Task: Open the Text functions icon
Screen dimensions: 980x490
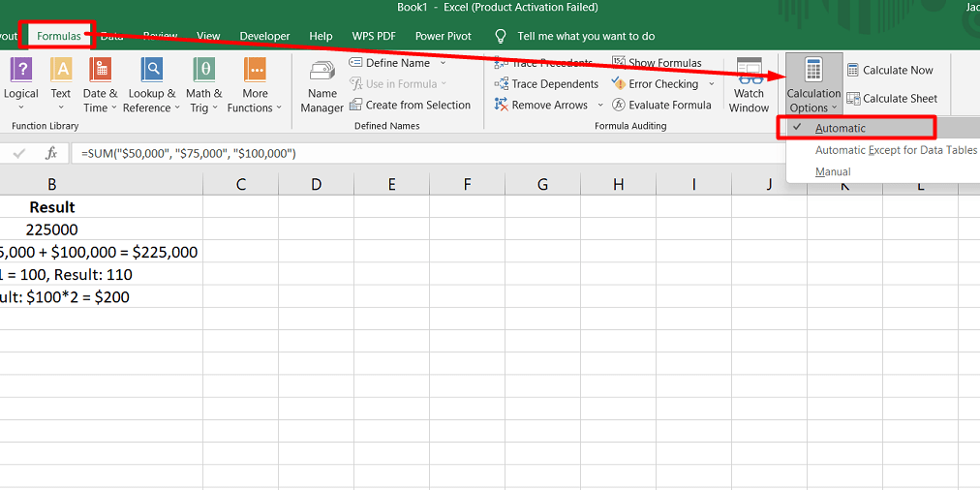Action: pyautogui.click(x=61, y=70)
